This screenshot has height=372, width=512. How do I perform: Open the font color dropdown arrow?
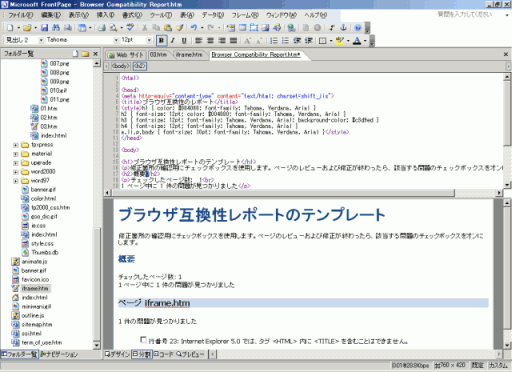(x=365, y=41)
